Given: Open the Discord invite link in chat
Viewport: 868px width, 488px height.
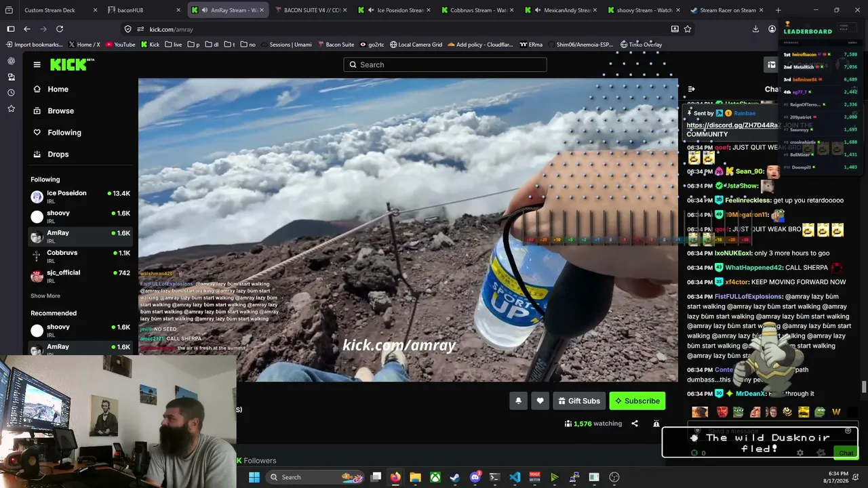Looking at the screenshot, I should pos(733,125).
